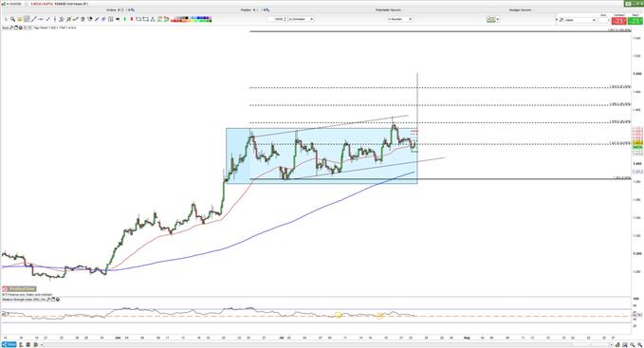The height and width of the screenshot is (348, 644).
Task: Select the arrow cursor tool in toolbar
Action: tap(6, 19)
